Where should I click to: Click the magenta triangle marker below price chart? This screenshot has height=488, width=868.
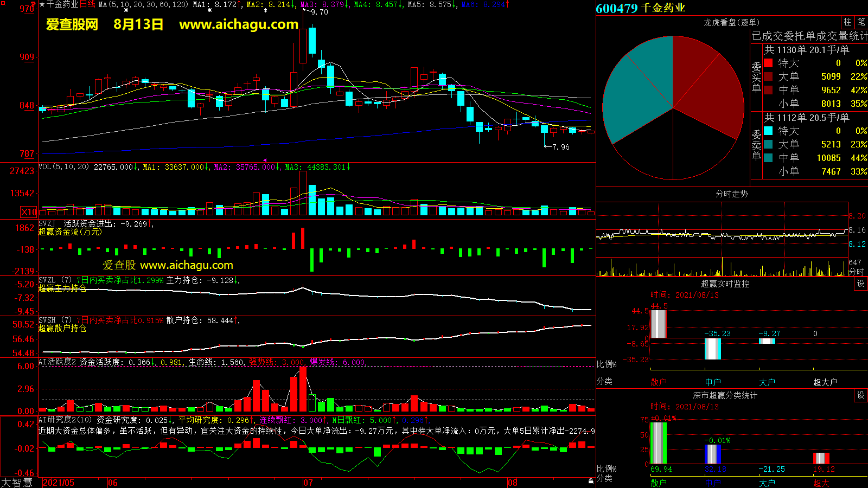click(265, 160)
